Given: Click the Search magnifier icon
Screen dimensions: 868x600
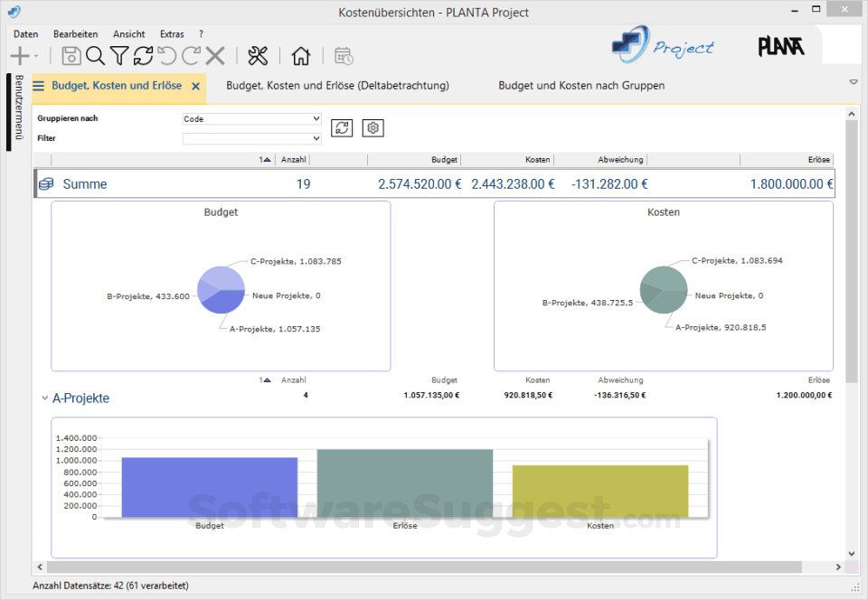Looking at the screenshot, I should click(x=95, y=56).
